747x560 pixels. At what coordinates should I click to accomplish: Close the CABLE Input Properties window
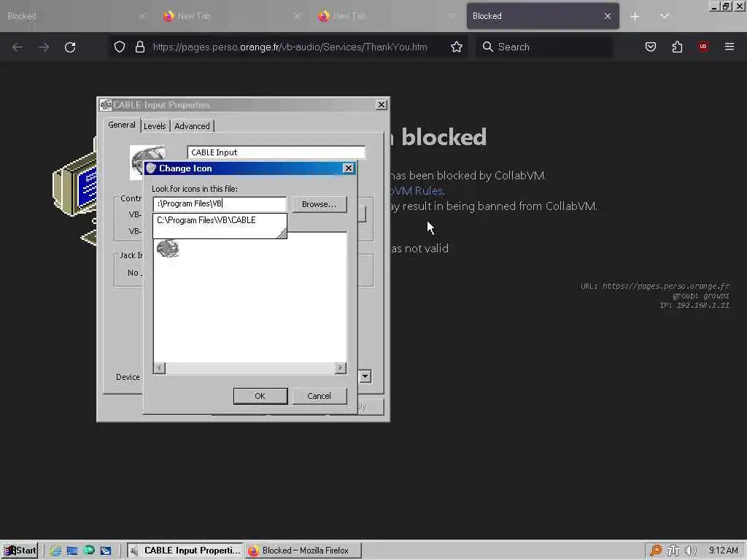click(381, 105)
